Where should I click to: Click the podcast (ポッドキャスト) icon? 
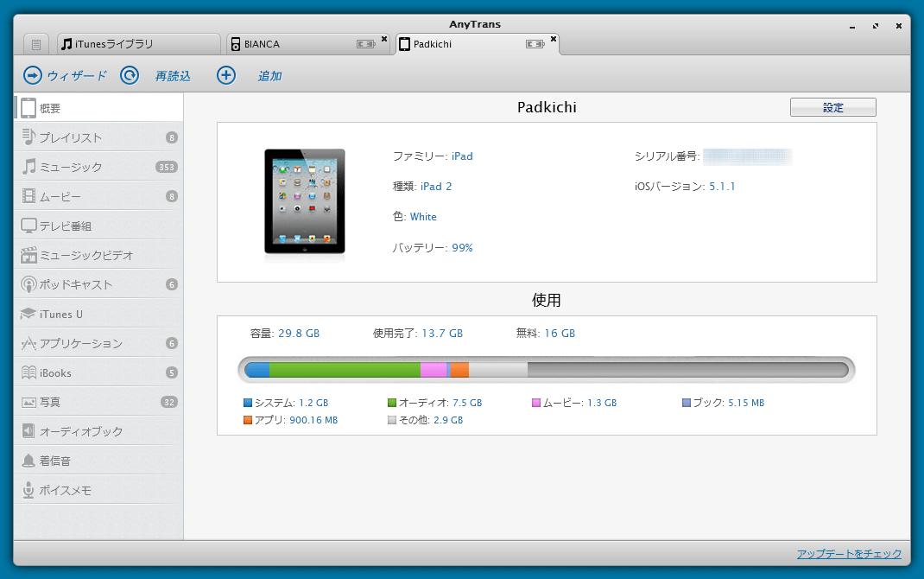28,284
